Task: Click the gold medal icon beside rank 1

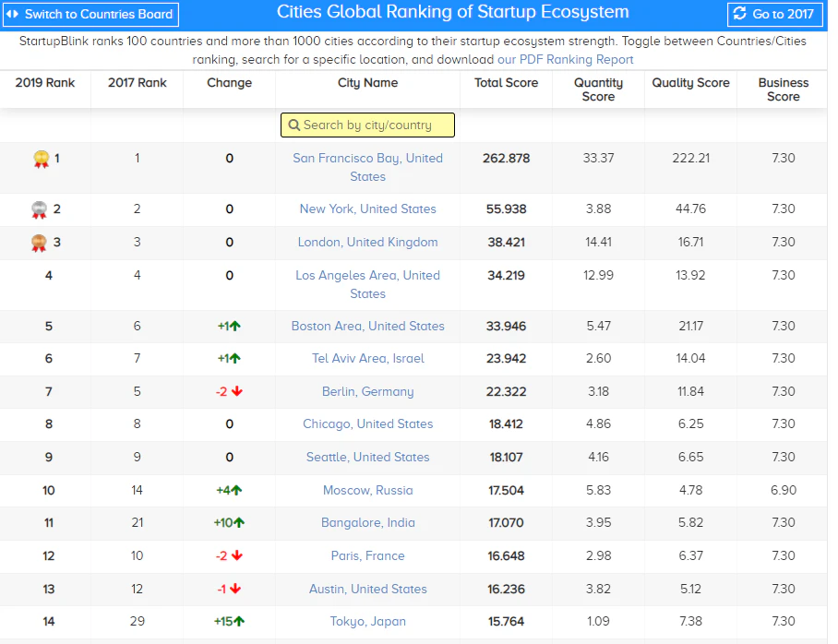Action: [42, 158]
